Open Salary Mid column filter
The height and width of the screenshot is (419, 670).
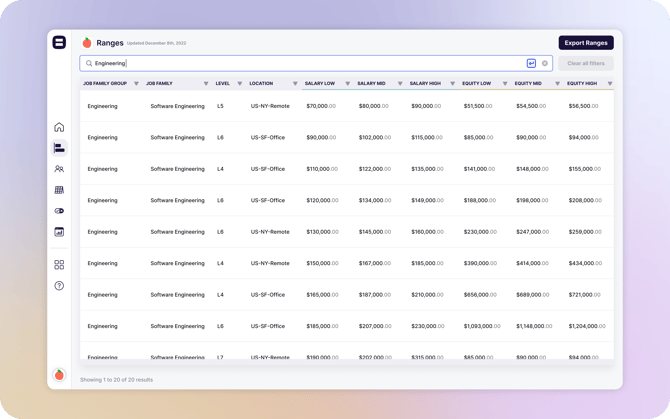click(400, 83)
